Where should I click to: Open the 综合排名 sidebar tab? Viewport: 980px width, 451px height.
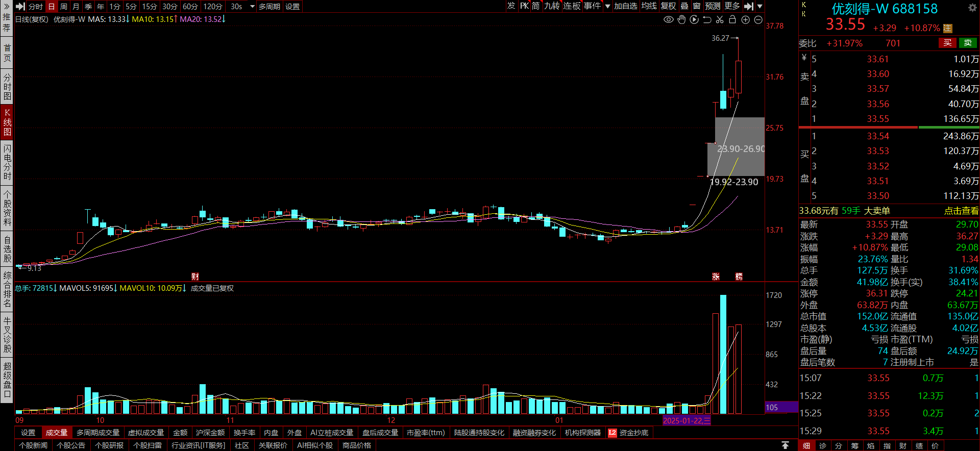click(x=7, y=290)
